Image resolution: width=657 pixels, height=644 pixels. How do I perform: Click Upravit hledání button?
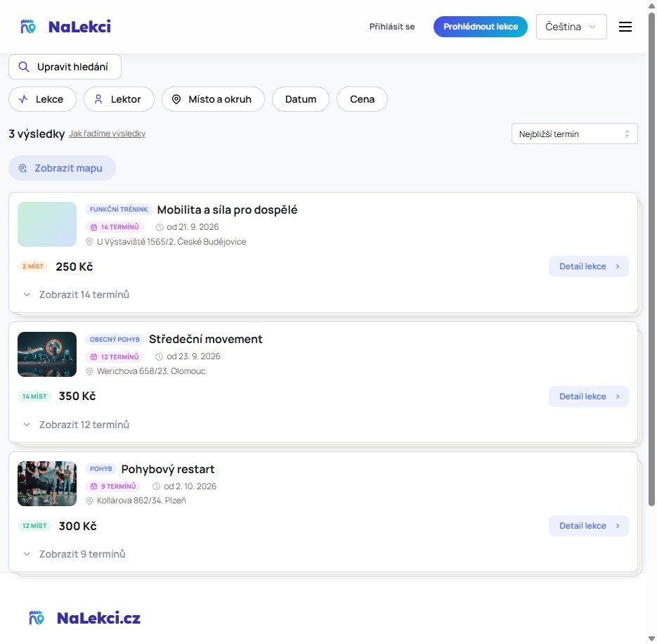pos(65,67)
